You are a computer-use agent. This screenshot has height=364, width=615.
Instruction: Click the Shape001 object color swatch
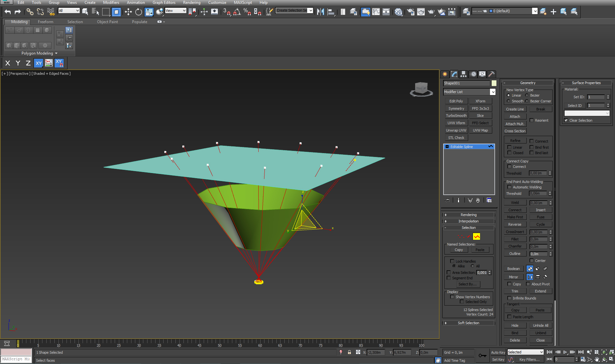(494, 83)
